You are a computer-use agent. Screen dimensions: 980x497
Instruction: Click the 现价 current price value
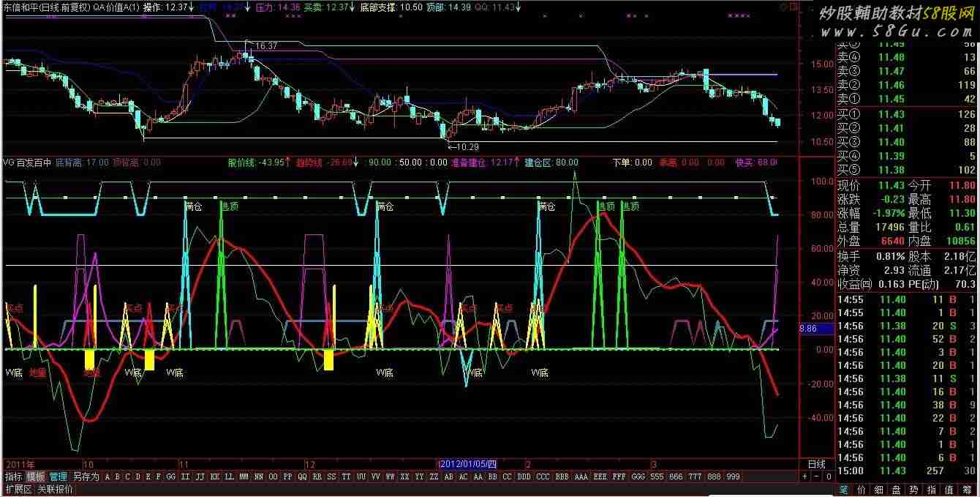click(891, 186)
